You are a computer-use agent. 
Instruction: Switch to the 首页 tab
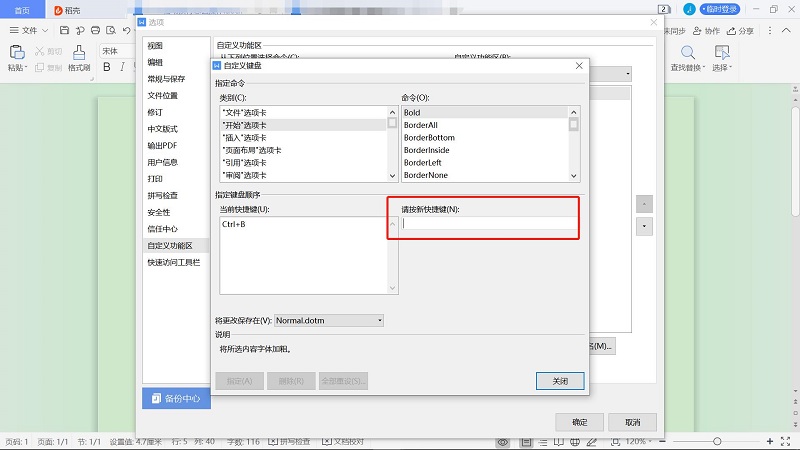tap(22, 9)
